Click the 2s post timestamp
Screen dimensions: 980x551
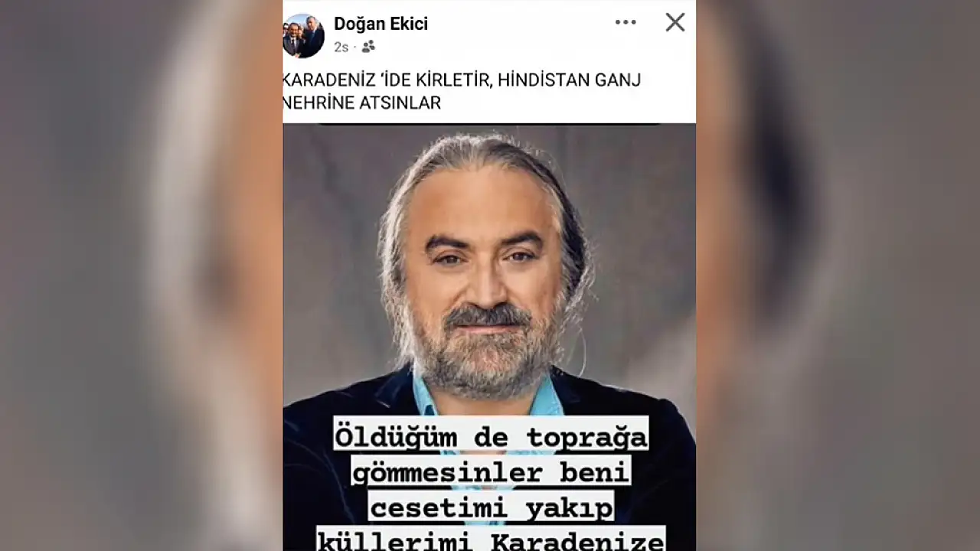click(x=341, y=47)
